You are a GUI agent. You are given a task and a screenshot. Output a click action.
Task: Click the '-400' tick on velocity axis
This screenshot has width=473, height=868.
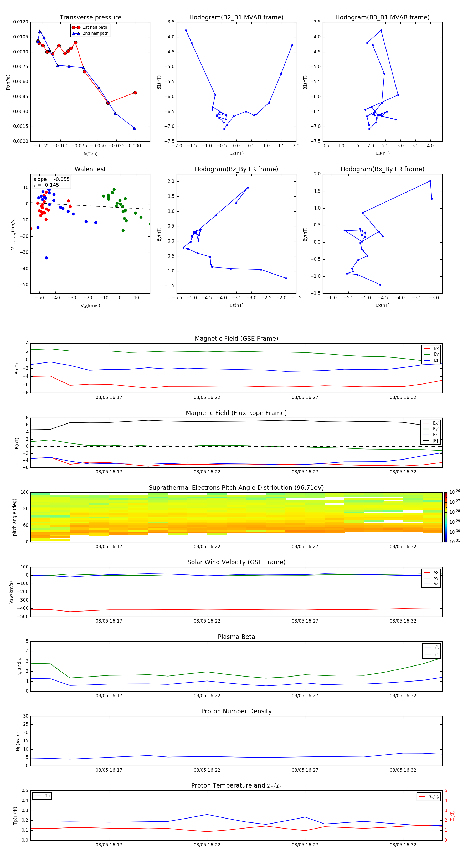coord(22,609)
